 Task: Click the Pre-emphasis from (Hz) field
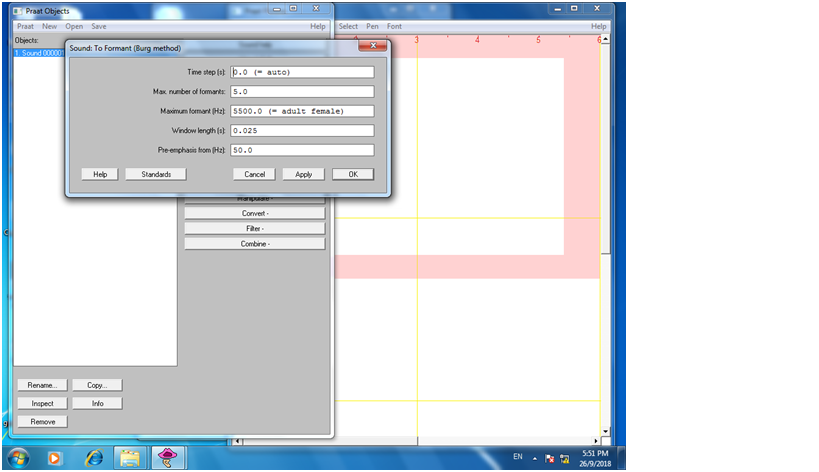(x=302, y=150)
